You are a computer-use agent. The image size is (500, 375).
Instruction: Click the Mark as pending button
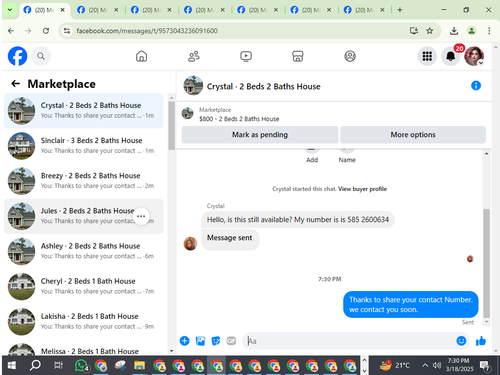[x=260, y=135]
